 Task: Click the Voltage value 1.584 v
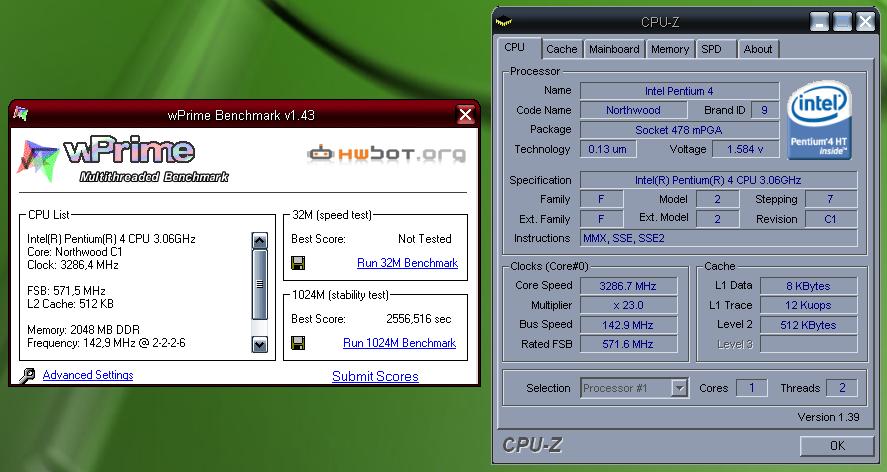745,149
